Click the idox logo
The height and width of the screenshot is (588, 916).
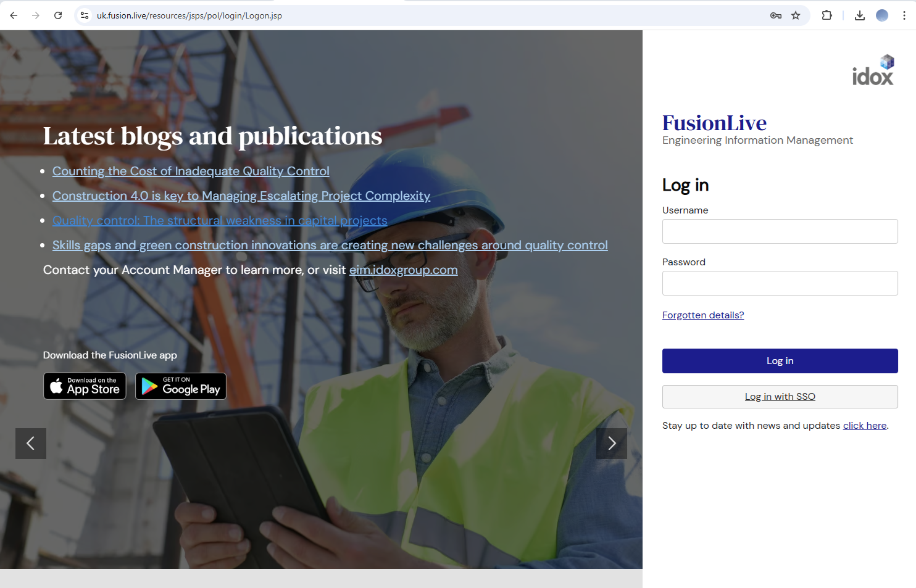[872, 69]
